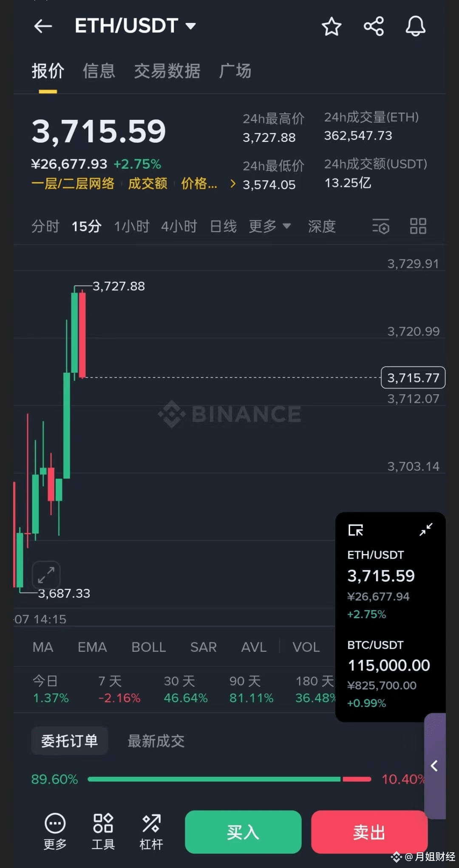This screenshot has height=868, width=459.
Task: Expand chart to fullscreen icon
Action: [46, 575]
